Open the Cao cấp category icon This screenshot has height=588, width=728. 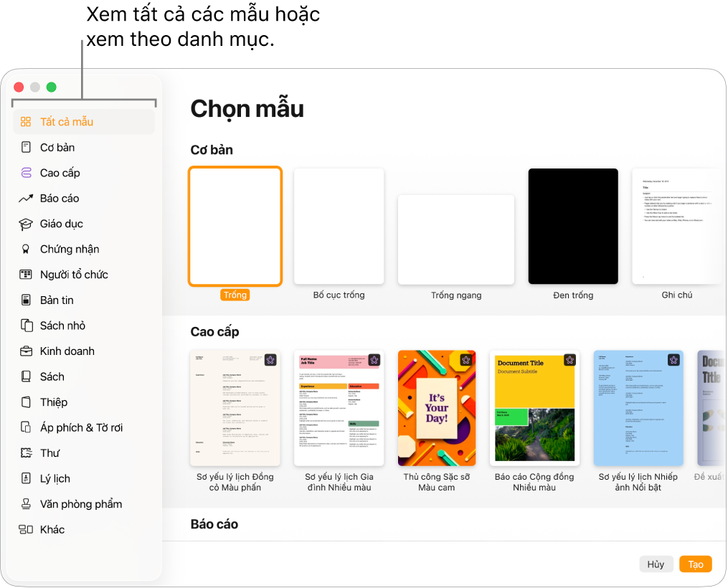tap(26, 173)
